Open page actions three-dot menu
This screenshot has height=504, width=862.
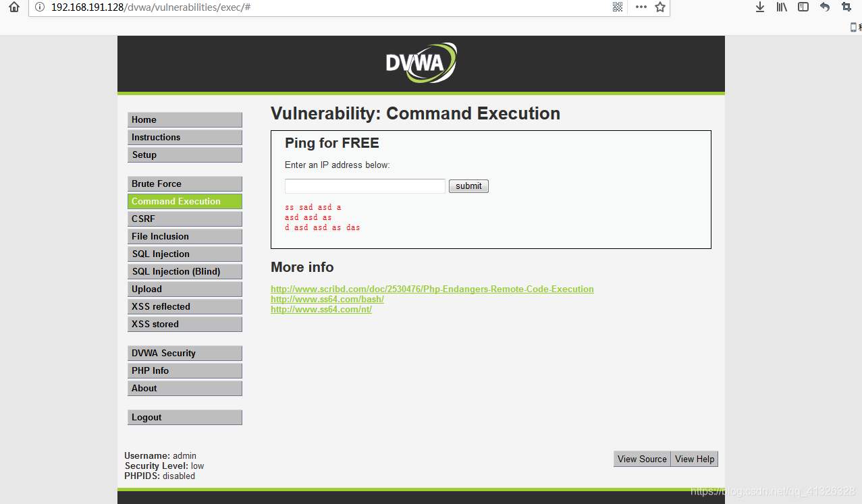(x=641, y=7)
